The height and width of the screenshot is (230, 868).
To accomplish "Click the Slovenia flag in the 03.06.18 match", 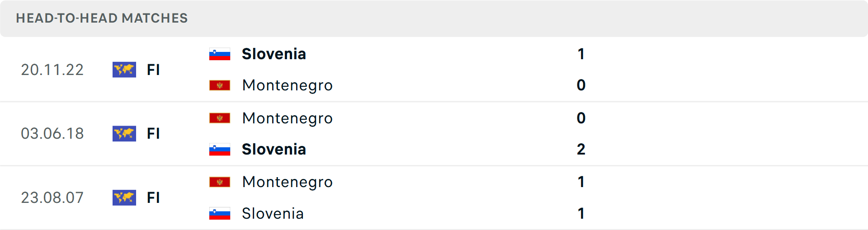I will coord(220,150).
